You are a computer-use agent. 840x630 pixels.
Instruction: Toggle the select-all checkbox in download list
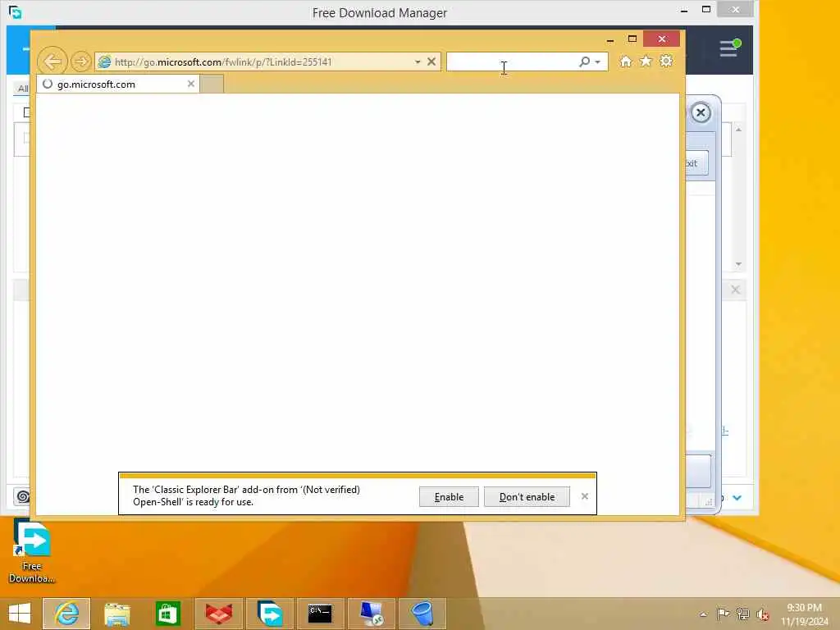click(x=26, y=112)
